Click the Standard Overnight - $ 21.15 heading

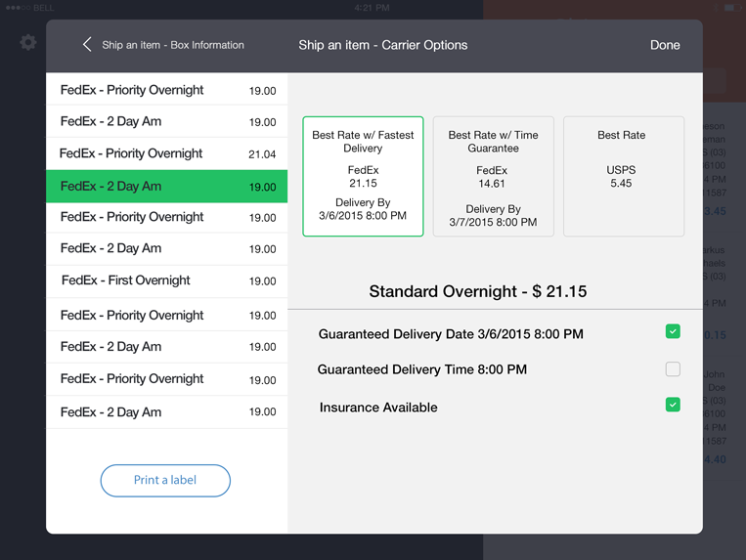[478, 291]
